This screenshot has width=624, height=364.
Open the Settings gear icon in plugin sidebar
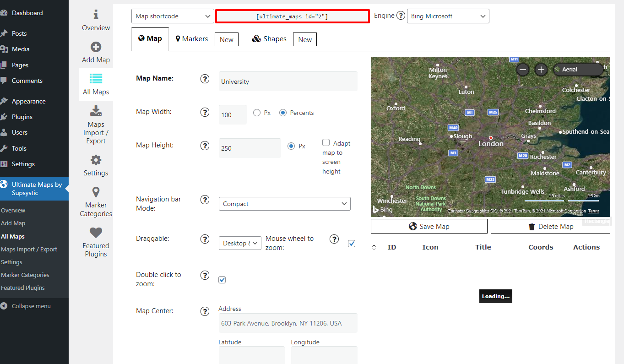(96, 160)
